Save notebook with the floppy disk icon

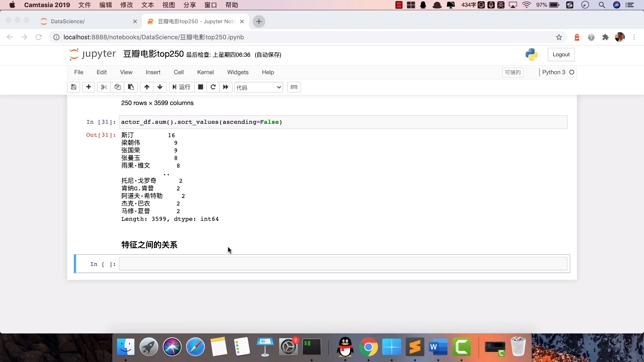tap(73, 87)
